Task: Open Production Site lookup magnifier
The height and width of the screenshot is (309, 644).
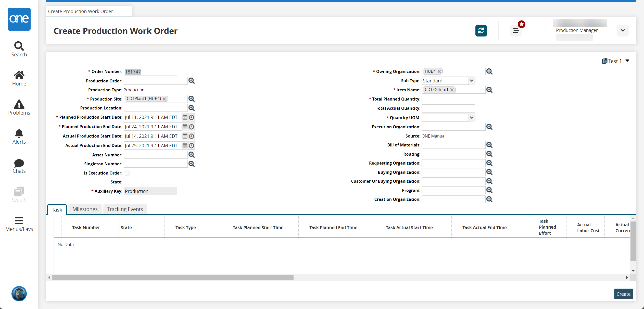Action: [192, 99]
